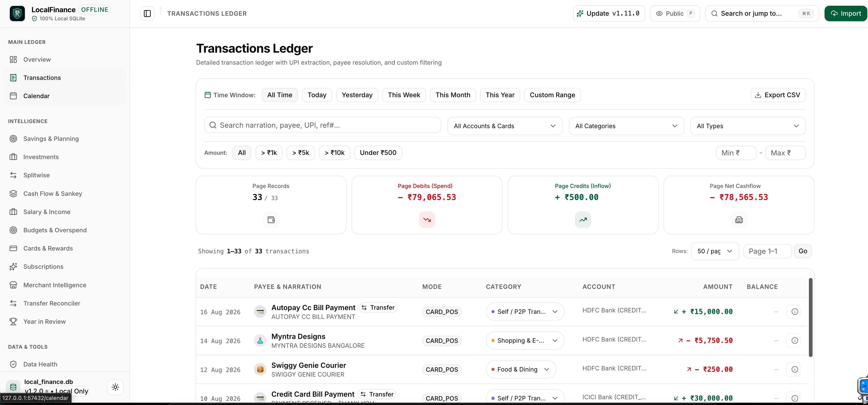This screenshot has width=868, height=405.
Task: Select the > ₹5k amount filter
Action: coord(300,153)
